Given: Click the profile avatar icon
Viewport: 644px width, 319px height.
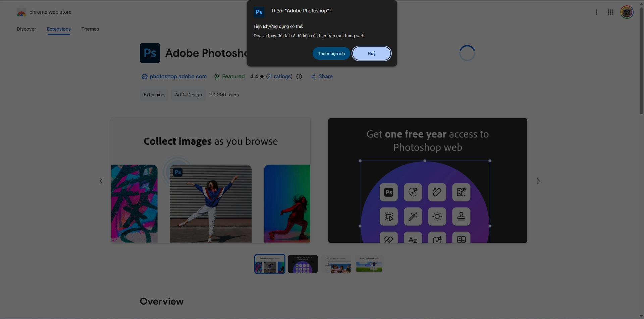Looking at the screenshot, I should (626, 12).
